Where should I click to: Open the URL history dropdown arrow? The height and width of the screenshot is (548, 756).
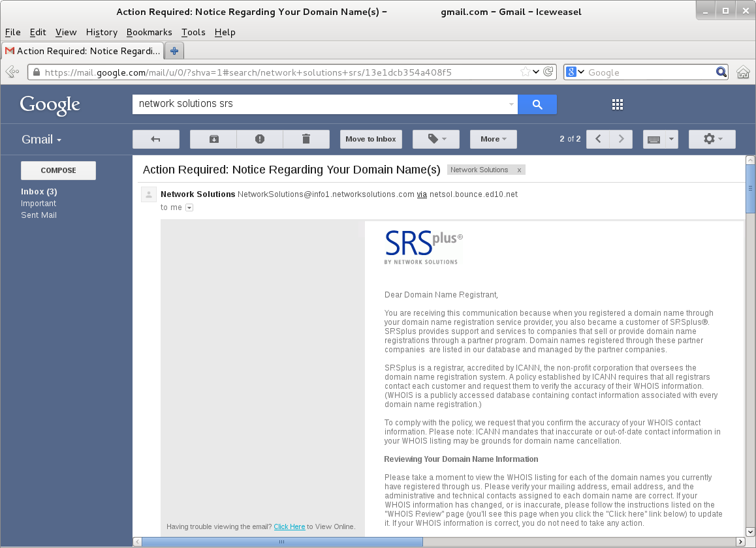[535, 72]
